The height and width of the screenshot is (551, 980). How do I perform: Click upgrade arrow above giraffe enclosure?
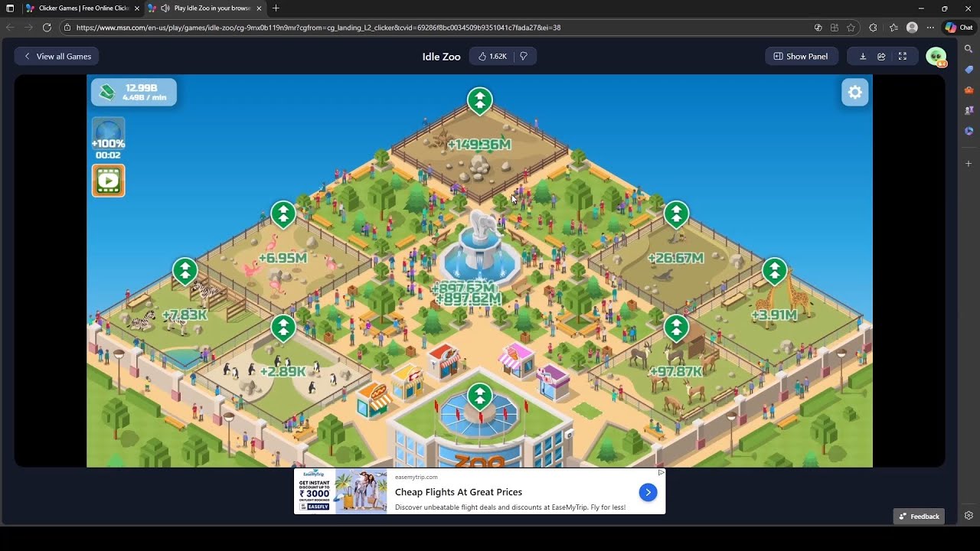point(774,271)
